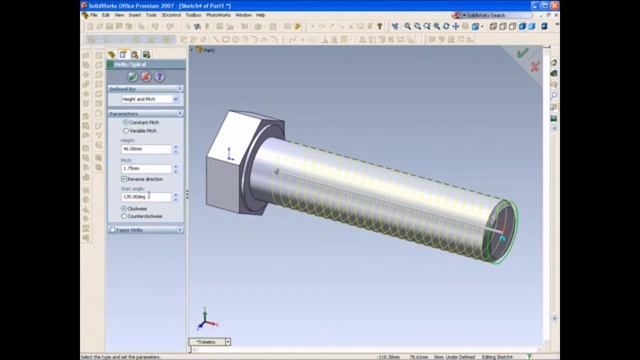This screenshot has height=360, width=640.
Task: Click the Start angle value field
Action: [146, 197]
